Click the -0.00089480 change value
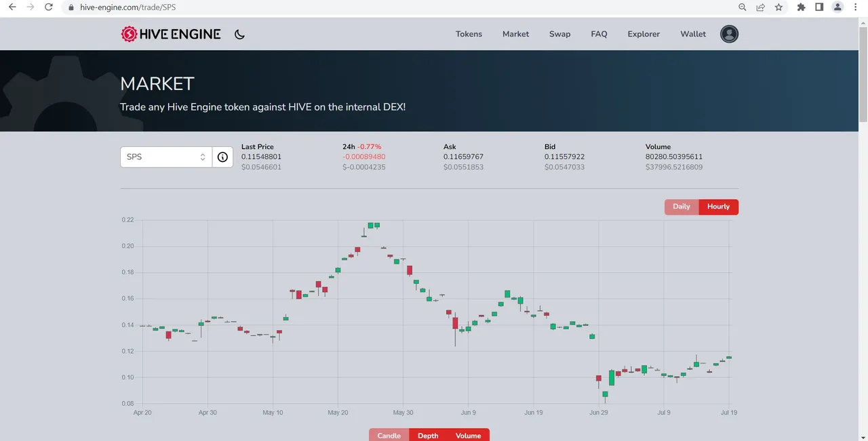This screenshot has width=868, height=441. point(363,156)
